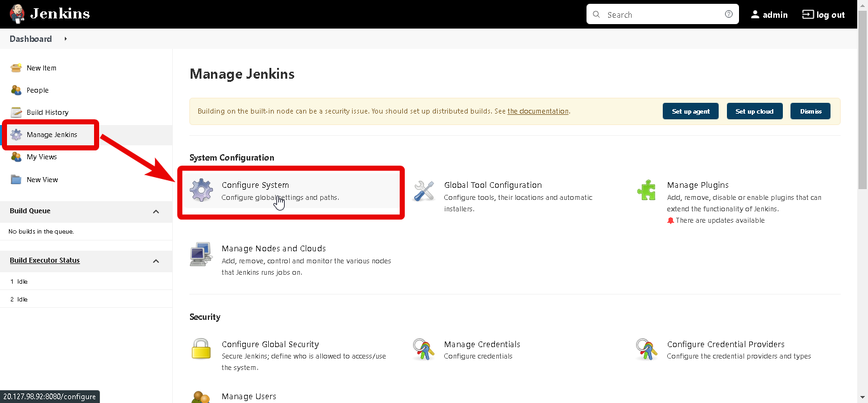Click the Dashboard breadcrumb link

[31, 39]
